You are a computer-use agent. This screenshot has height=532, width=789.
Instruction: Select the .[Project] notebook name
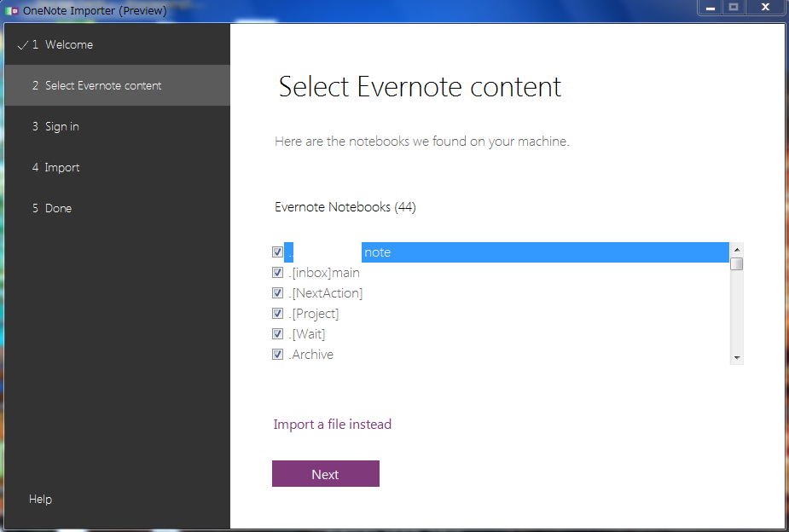tap(314, 313)
